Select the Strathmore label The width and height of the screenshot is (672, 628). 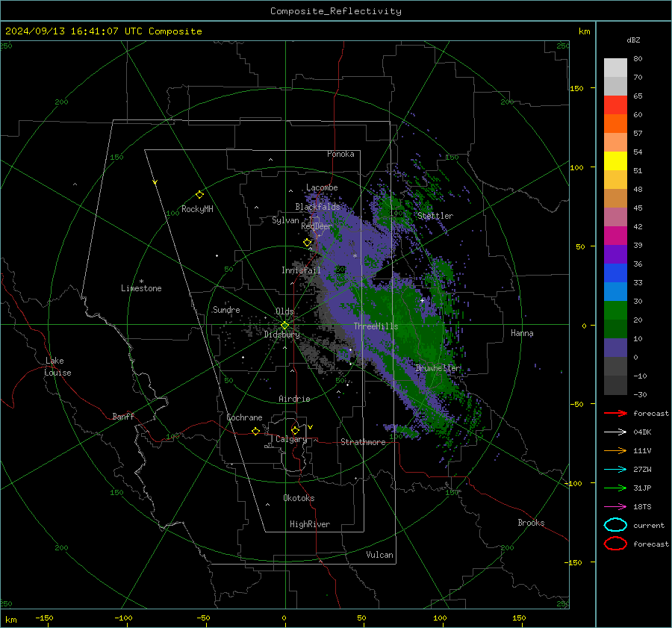coord(363,442)
